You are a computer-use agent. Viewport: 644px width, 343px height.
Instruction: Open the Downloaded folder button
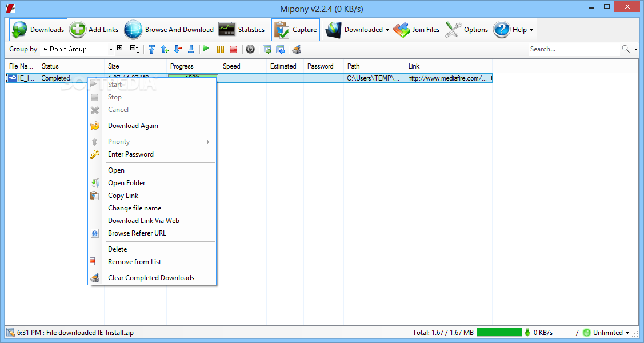[354, 30]
